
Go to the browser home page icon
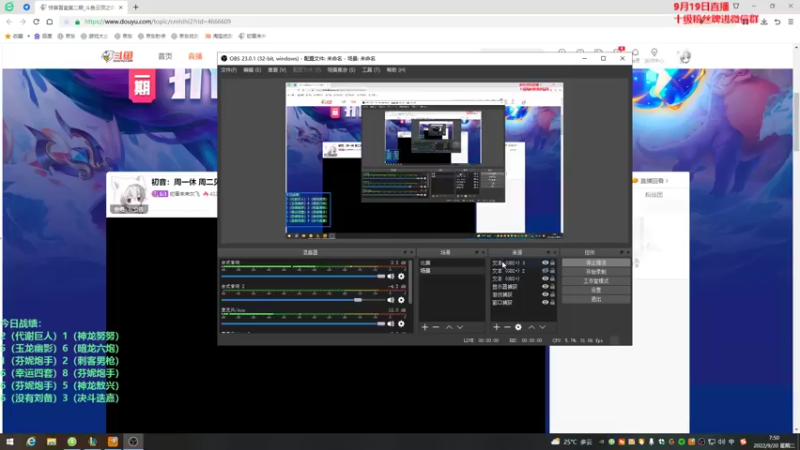49,21
